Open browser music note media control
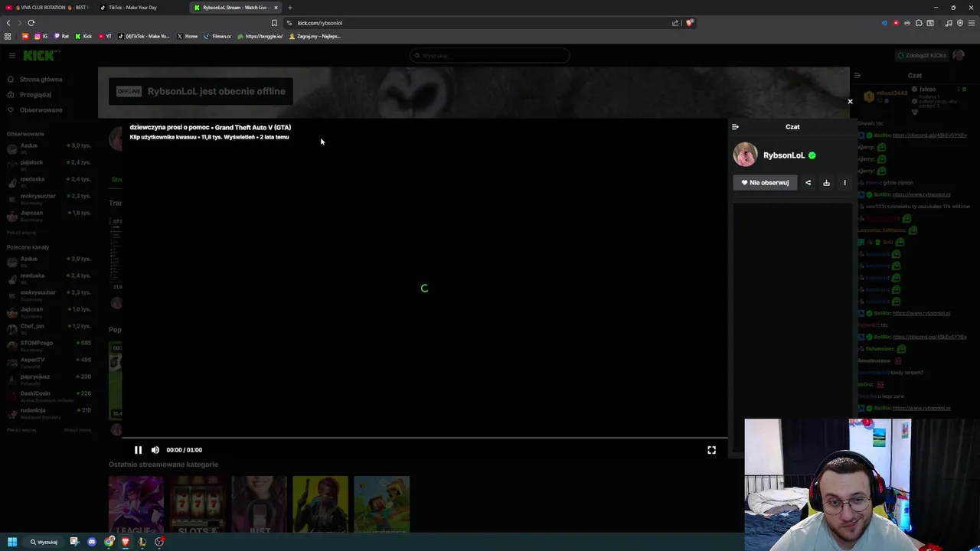The height and width of the screenshot is (551, 980). pos(949,23)
